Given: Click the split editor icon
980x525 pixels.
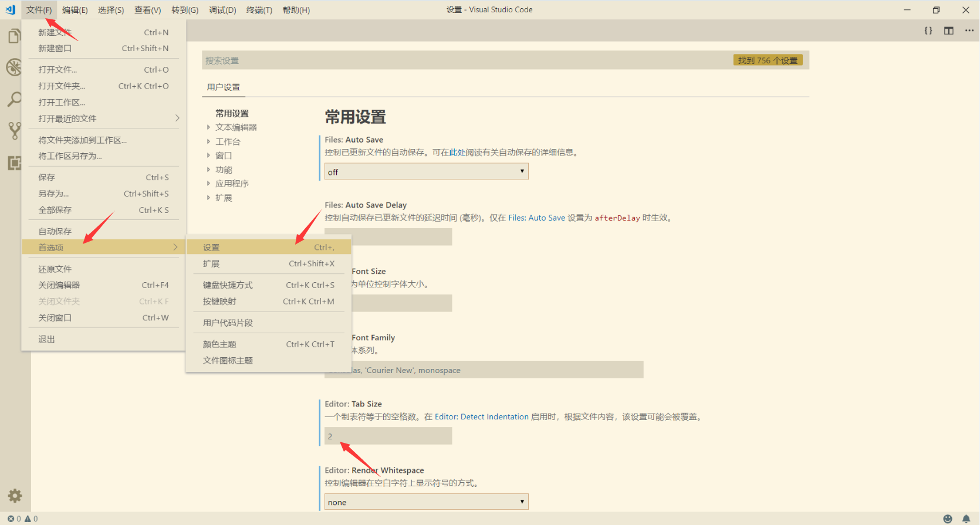Looking at the screenshot, I should coord(949,31).
